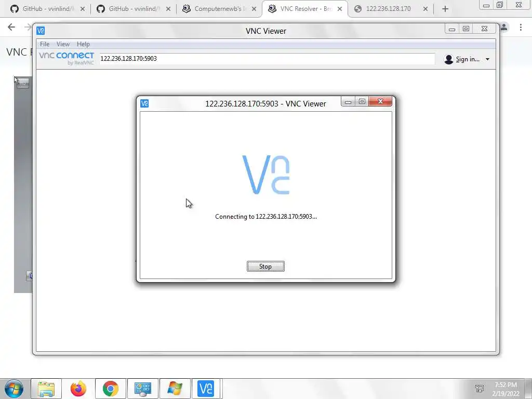Switch to the second GitHub browser tab
The image size is (532, 399).
[x=134, y=9]
